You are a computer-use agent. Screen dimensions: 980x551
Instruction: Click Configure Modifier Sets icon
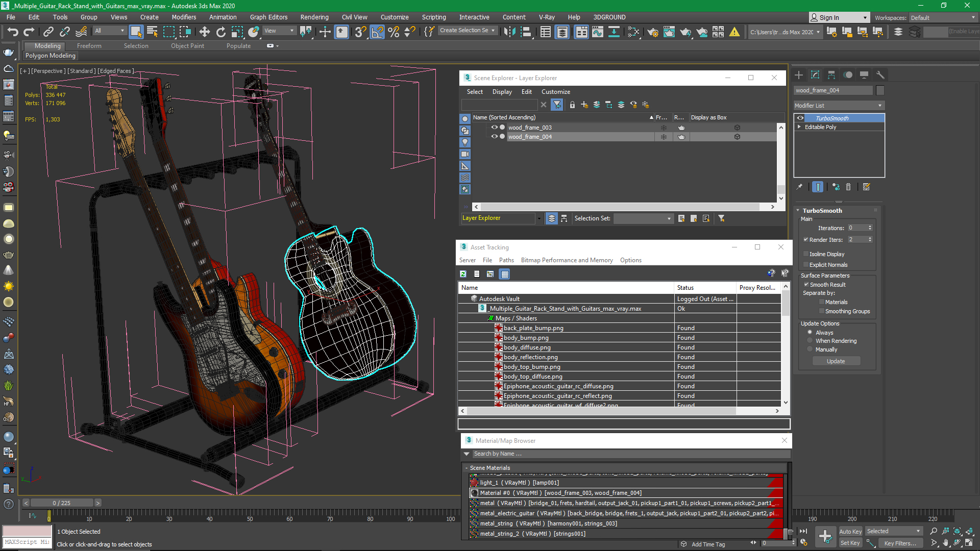coord(866,187)
